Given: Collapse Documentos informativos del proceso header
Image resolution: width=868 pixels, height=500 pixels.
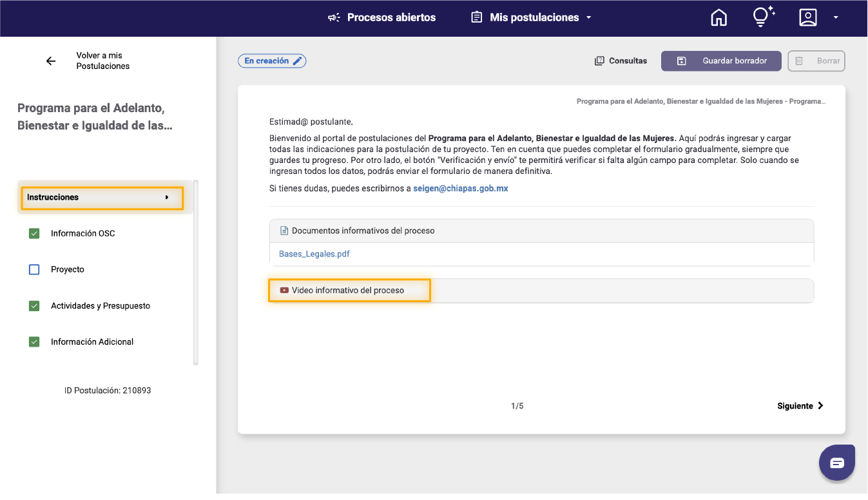Looking at the screenshot, I should click(542, 231).
